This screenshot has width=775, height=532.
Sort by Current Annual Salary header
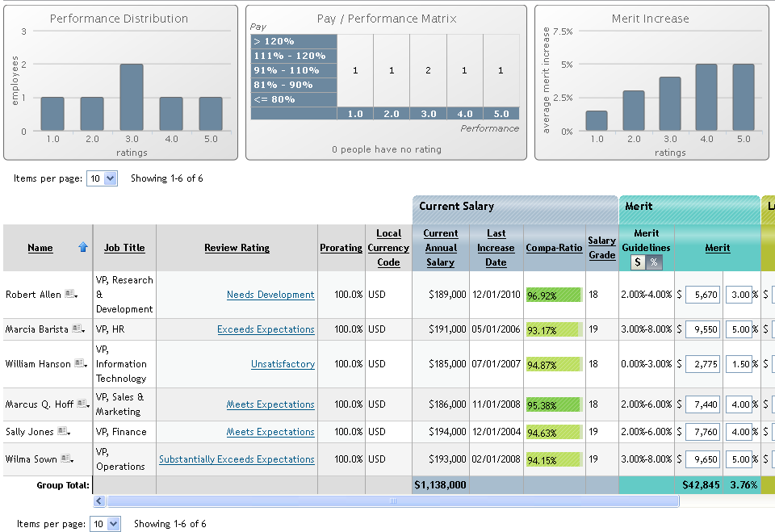(440, 248)
